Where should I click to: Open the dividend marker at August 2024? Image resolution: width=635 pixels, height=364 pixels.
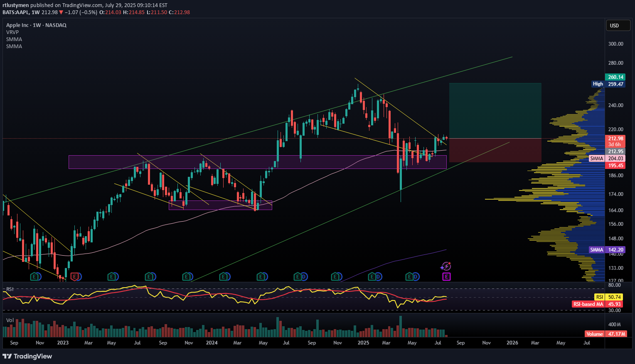click(304, 276)
